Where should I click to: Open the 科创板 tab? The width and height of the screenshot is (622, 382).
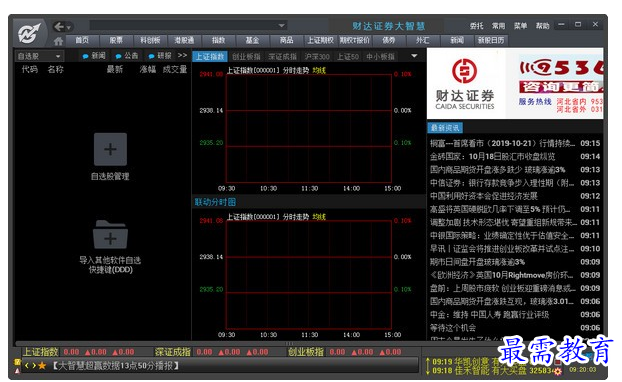pos(150,40)
